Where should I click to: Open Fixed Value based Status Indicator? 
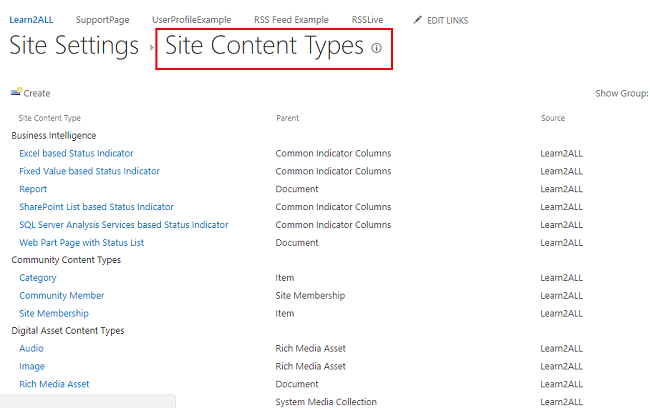89,171
